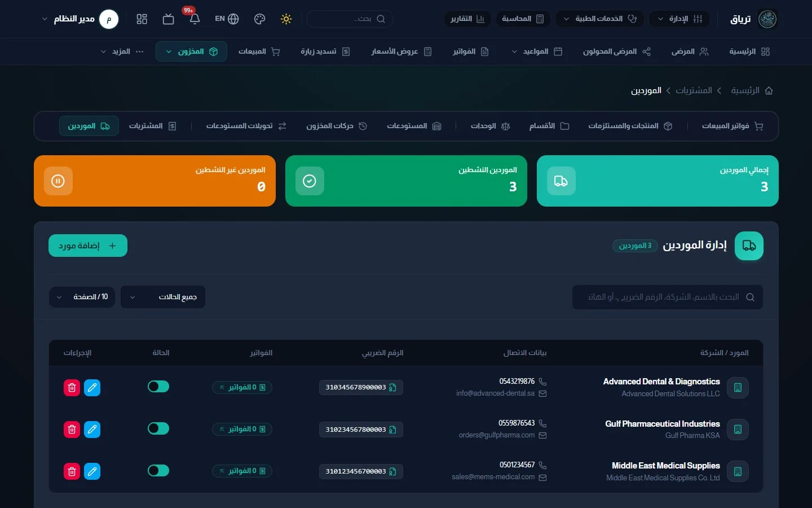
Task: Click the truck icon beside إدارة الموردين
Action: tap(749, 246)
